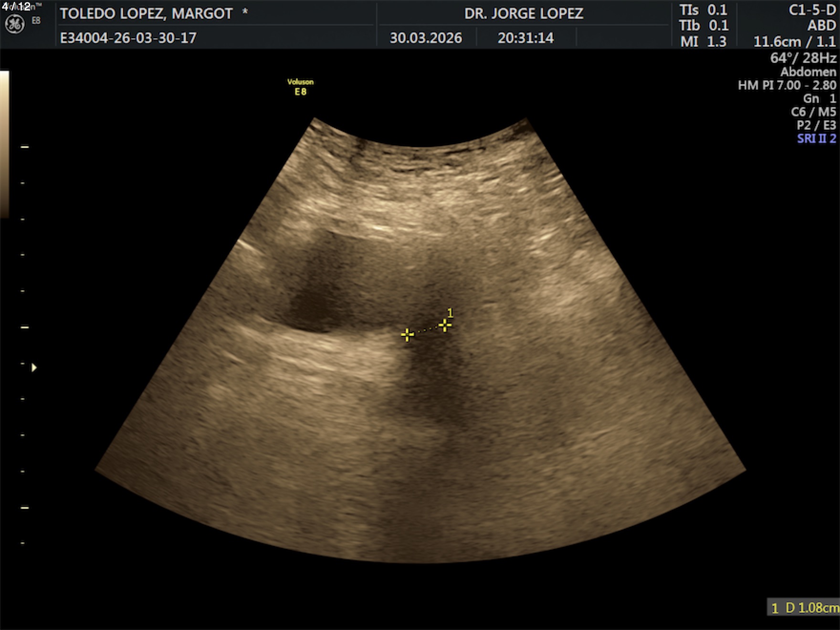Click the MI 1.3 indicator
The height and width of the screenshot is (630, 840).
click(703, 42)
